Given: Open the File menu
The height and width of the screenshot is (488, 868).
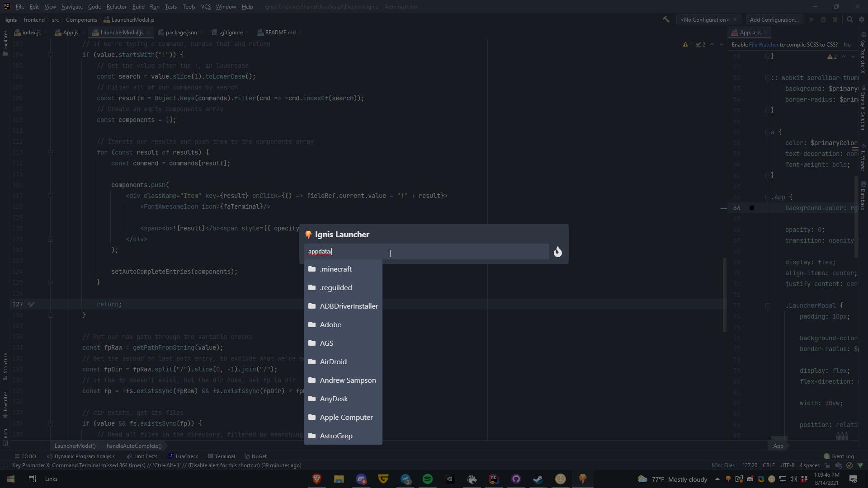Looking at the screenshot, I should 20,7.
